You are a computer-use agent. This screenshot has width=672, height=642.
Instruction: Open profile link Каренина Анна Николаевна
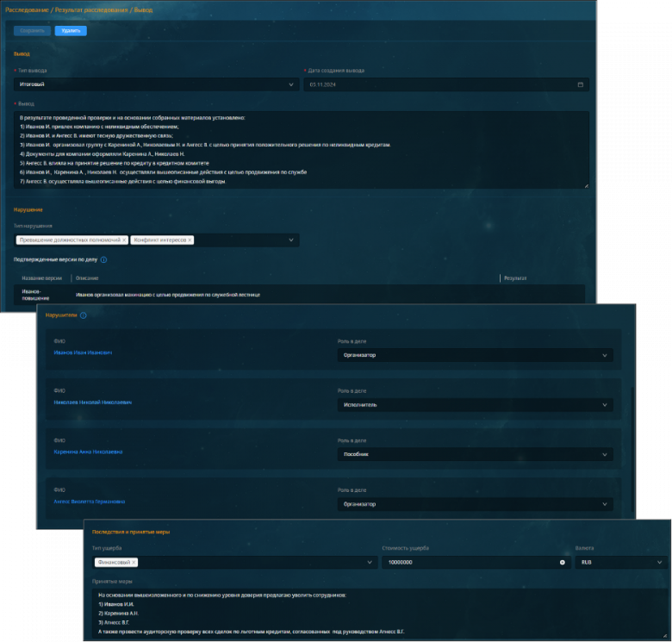tap(88, 452)
